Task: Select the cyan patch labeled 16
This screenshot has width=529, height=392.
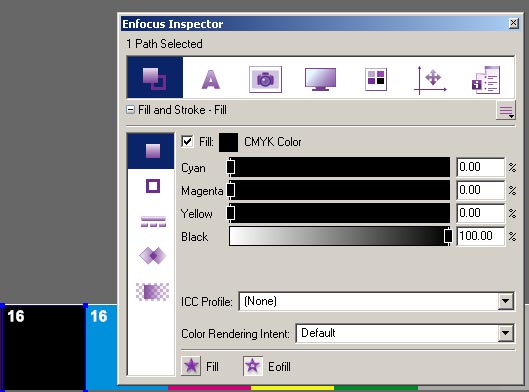Action: click(x=102, y=347)
